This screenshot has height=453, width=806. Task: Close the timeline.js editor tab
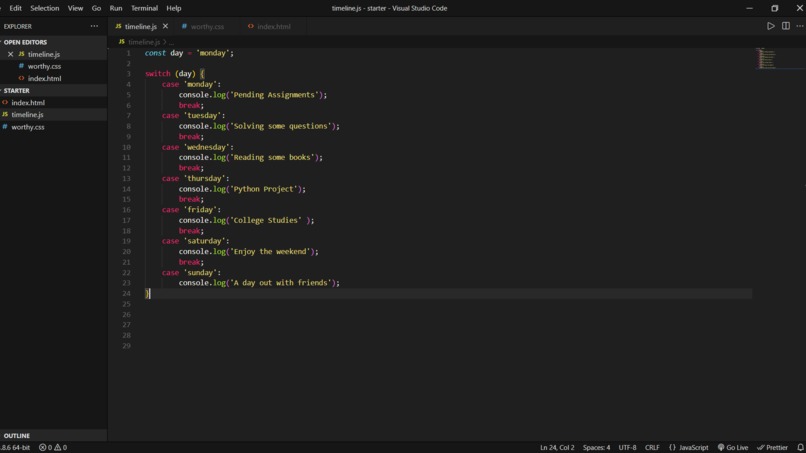pyautogui.click(x=165, y=26)
